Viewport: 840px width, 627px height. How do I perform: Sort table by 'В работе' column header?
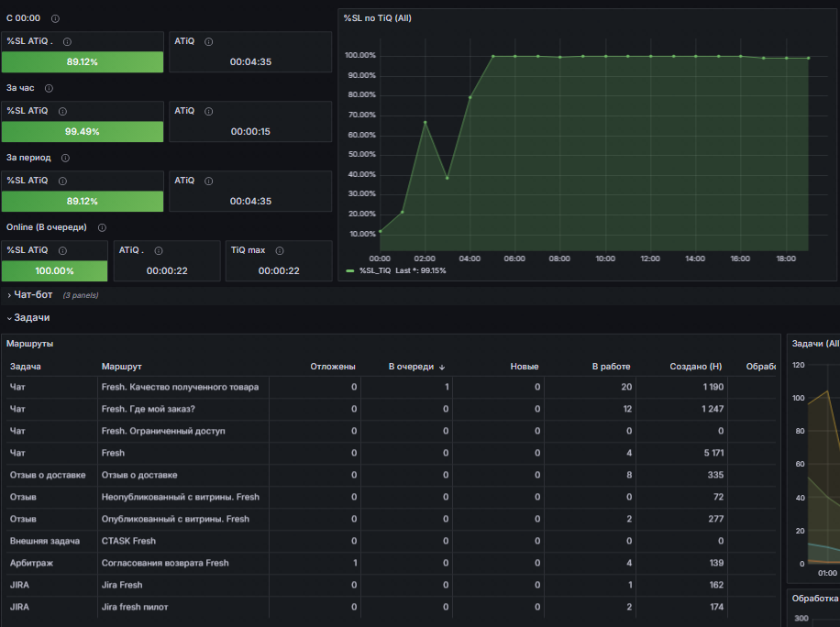(x=611, y=367)
